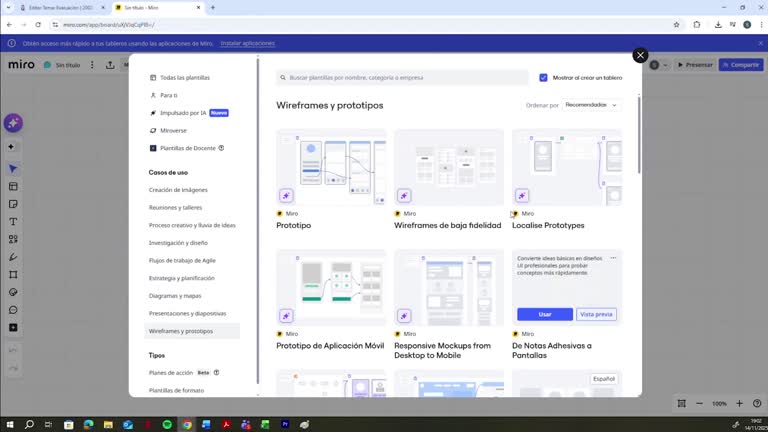
Task: Open Wireframes de baja fidelidad thumbnail
Action: [449, 167]
